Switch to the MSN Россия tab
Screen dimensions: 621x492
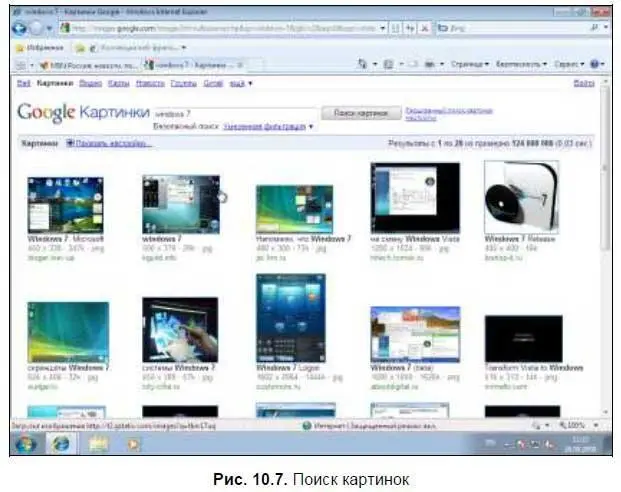tap(90, 65)
